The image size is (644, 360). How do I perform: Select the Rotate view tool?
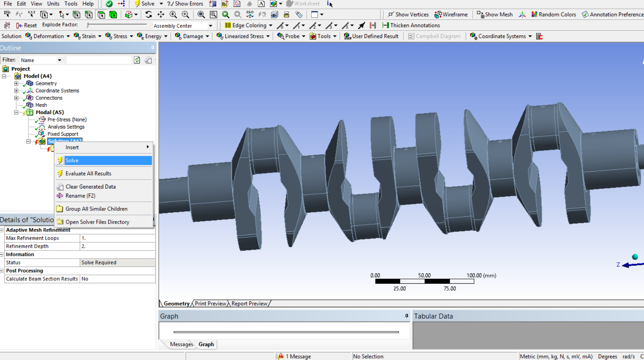pos(148,14)
